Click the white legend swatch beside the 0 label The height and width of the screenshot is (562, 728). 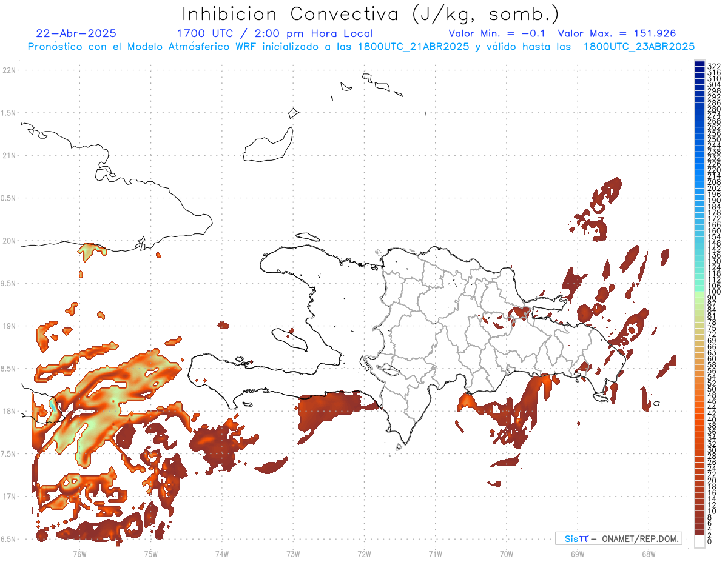(x=699, y=541)
